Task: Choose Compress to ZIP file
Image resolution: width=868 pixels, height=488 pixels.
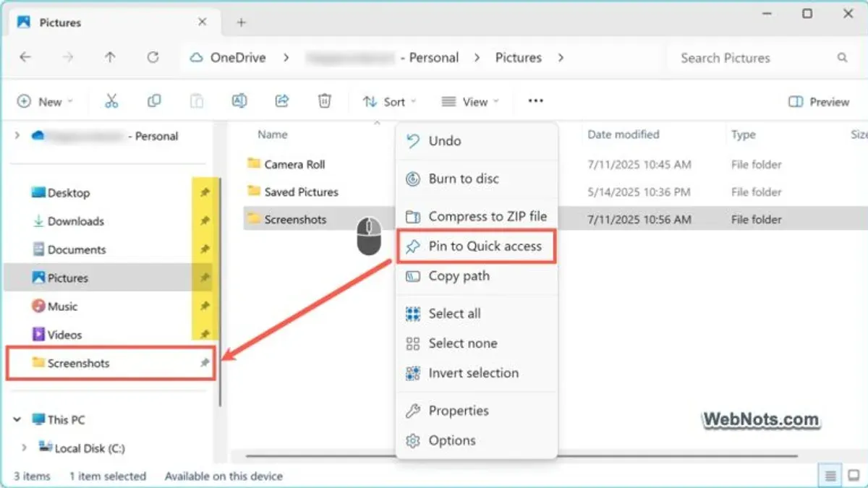Action: click(477, 216)
